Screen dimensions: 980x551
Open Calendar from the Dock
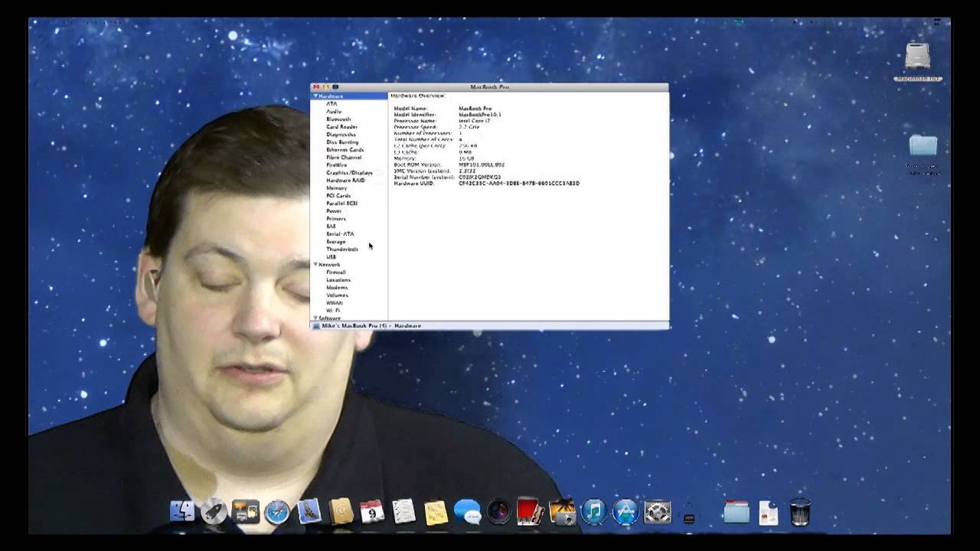373,510
